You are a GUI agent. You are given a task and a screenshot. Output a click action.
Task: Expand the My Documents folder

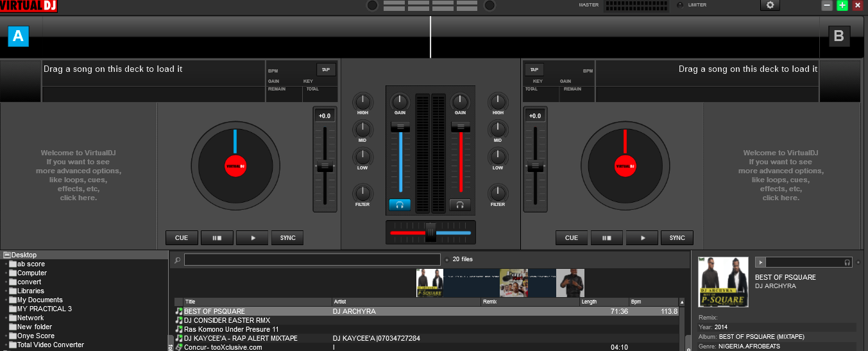click(x=6, y=300)
